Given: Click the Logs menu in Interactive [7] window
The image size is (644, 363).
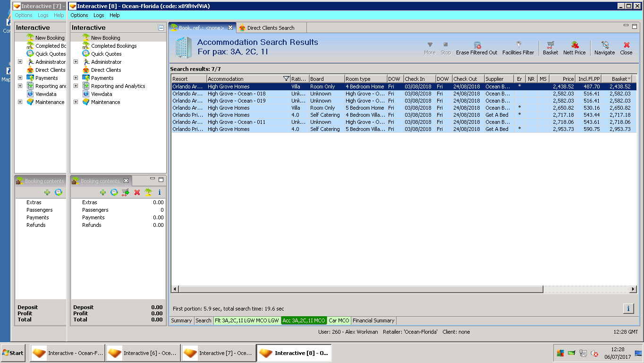Looking at the screenshot, I should point(43,15).
